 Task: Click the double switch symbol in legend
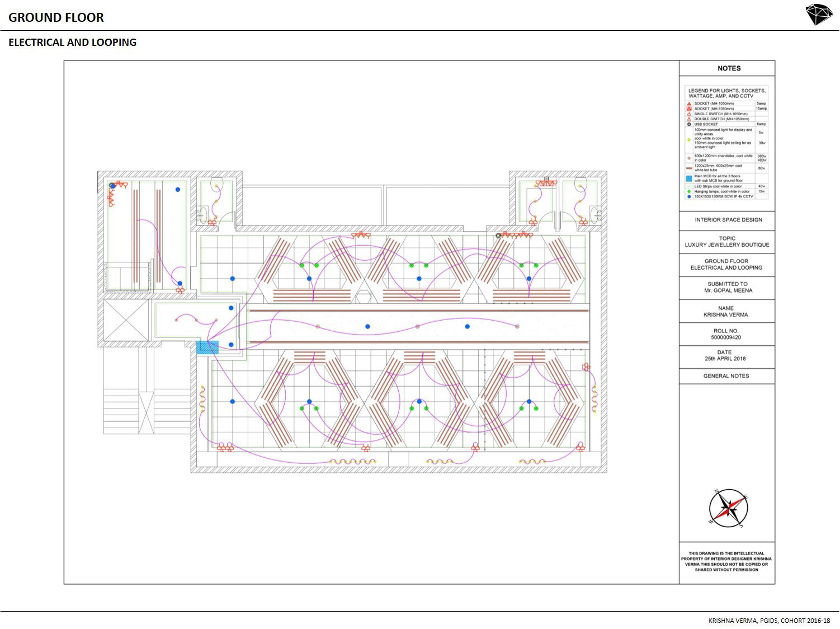[x=689, y=119]
